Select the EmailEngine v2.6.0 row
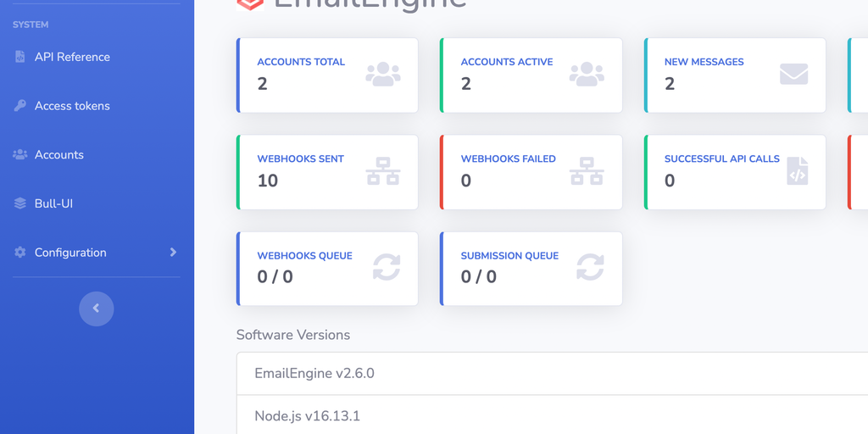This screenshot has height=434, width=868. tap(552, 374)
